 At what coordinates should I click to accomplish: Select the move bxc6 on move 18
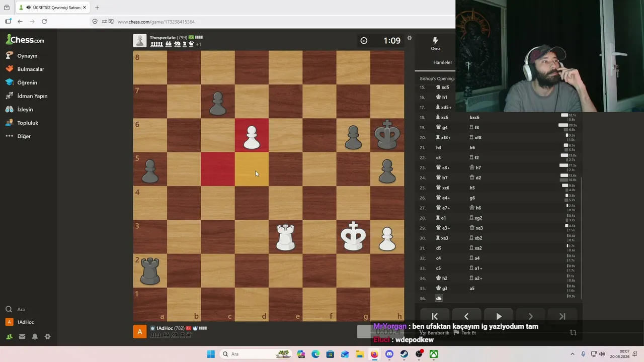tap(474, 117)
